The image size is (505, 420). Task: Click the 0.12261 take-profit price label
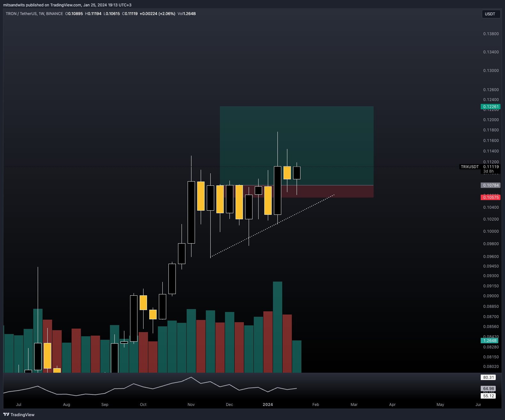(x=491, y=107)
